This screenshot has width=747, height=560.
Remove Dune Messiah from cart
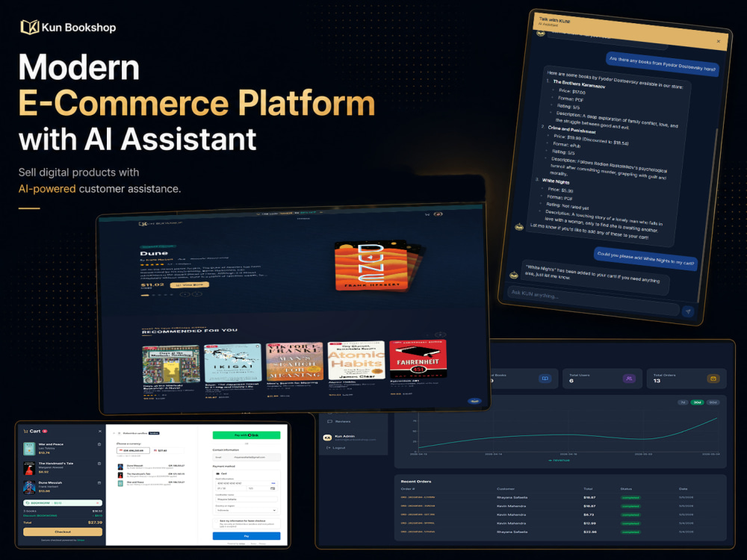[99, 483]
